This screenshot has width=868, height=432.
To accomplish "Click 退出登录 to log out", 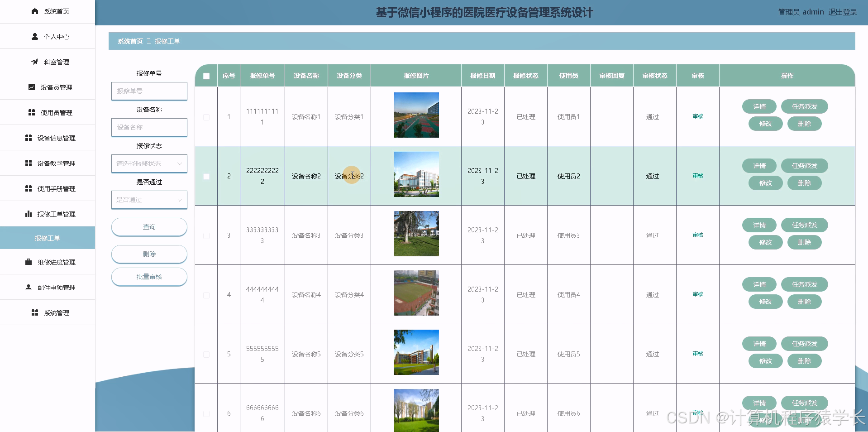I will point(843,12).
